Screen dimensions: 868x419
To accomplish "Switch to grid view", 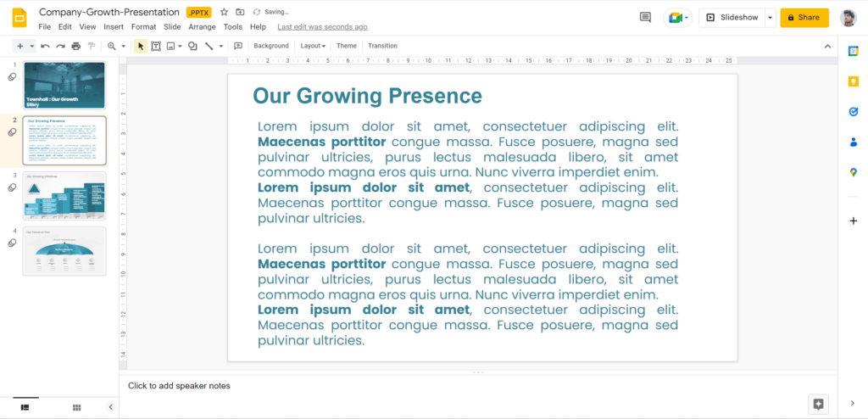I will coord(77,407).
